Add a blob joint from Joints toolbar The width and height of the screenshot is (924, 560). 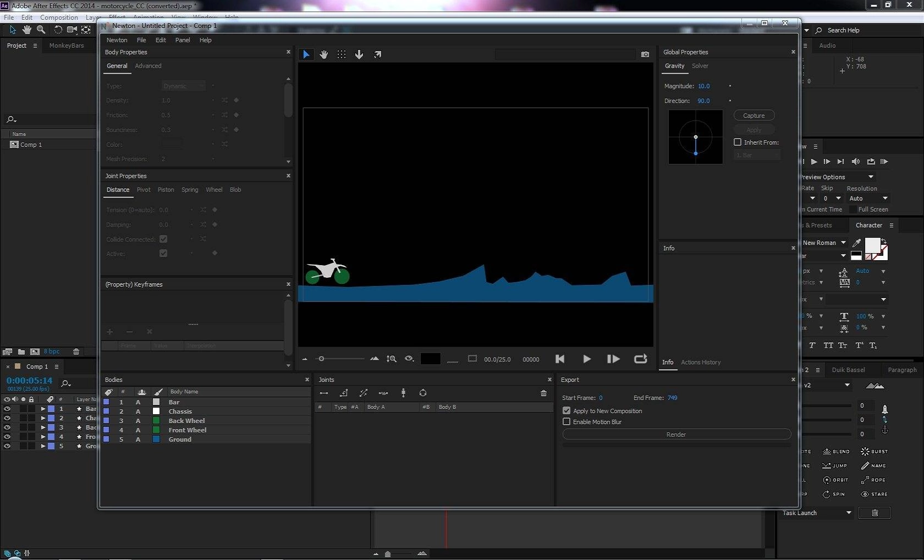point(423,393)
